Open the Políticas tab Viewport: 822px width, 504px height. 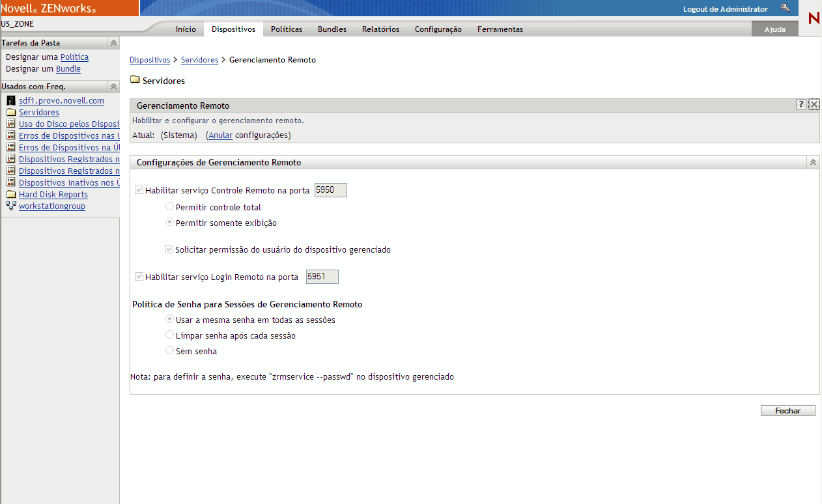(x=287, y=29)
